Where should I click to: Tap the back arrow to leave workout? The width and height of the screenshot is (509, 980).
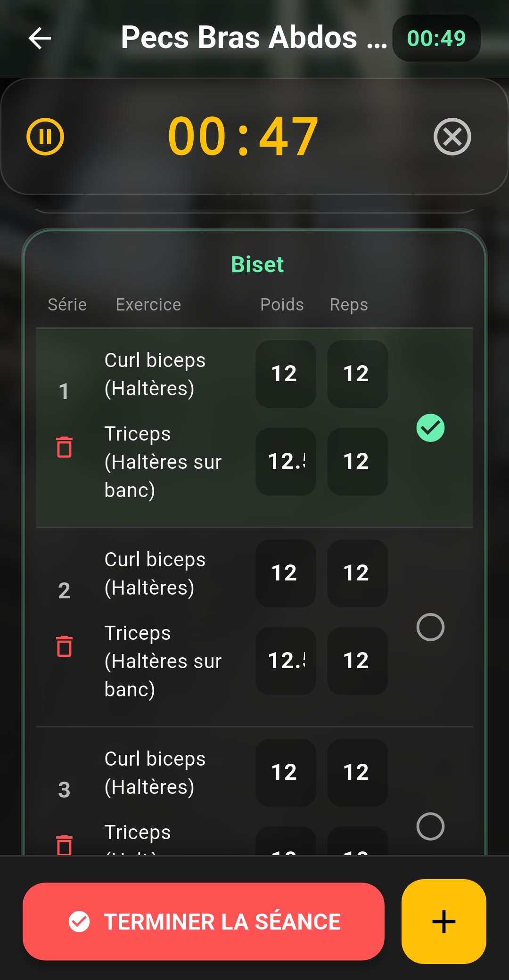pos(40,38)
